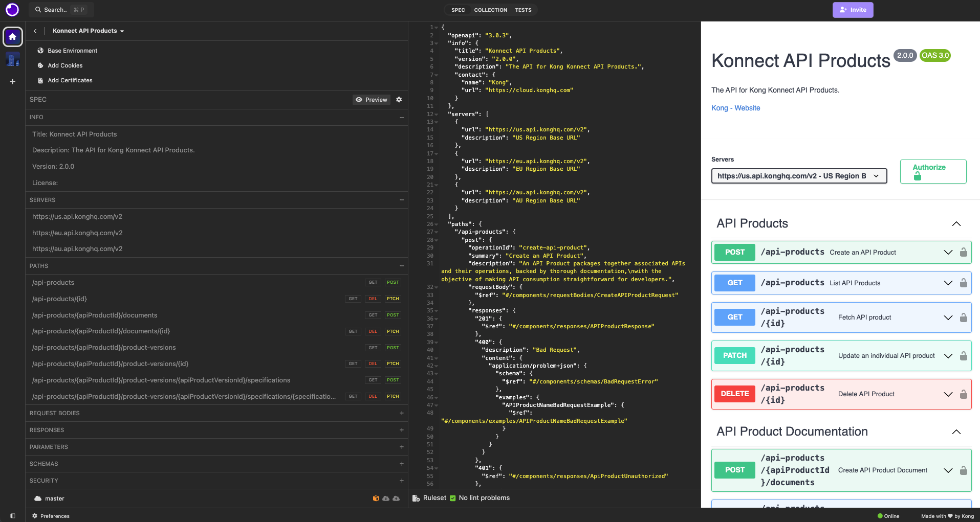Click the Insomnia logo icon
The image size is (980, 522).
[12, 10]
